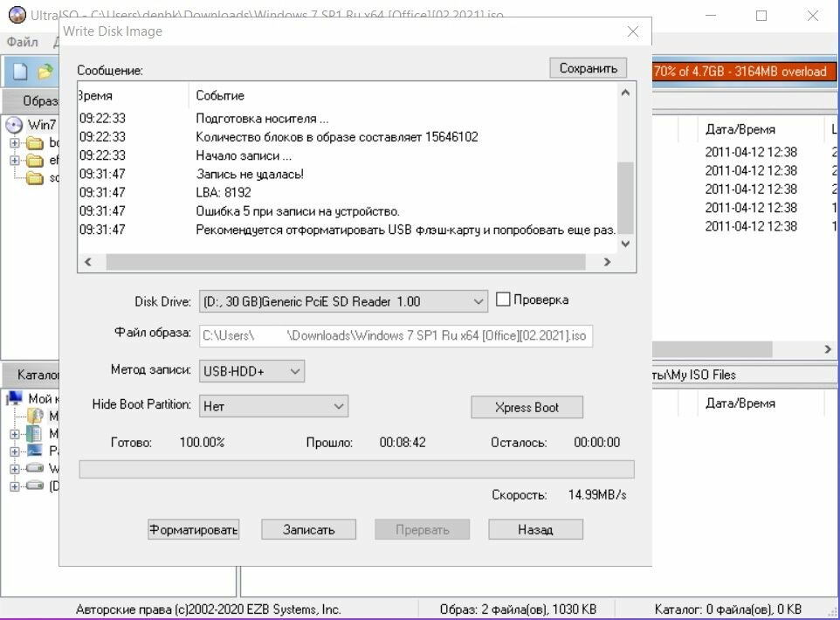Click status bar text 'Образ: 2 файла(ов), 1030 KB'
The width and height of the screenshot is (840, 620).
click(518, 610)
